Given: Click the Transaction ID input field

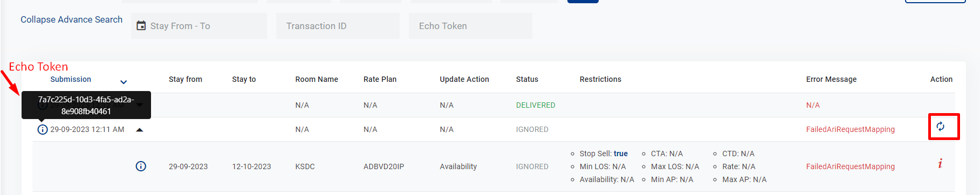Looking at the screenshot, I should [x=338, y=26].
